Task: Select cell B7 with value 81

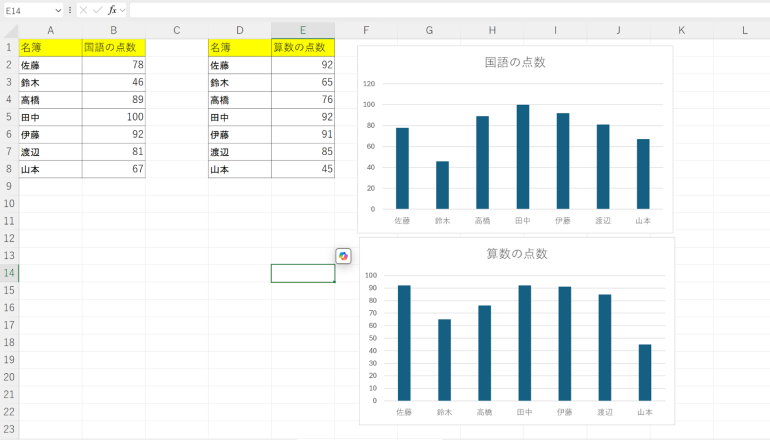Action: click(113, 152)
